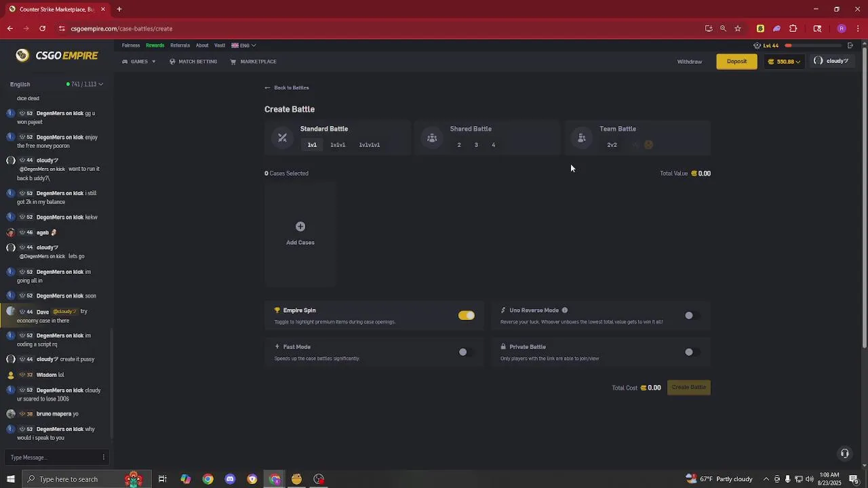
Task: Click Uno Reverse Mode info icon
Action: (564, 310)
